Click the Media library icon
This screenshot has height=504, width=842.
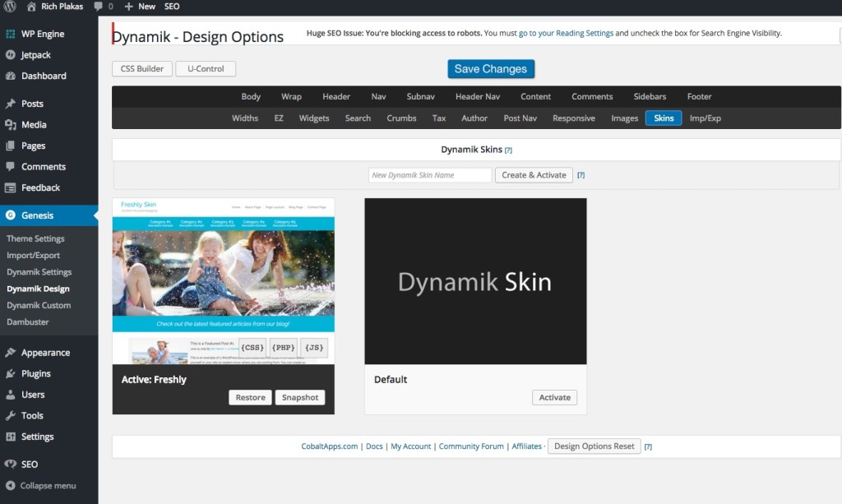tap(10, 124)
